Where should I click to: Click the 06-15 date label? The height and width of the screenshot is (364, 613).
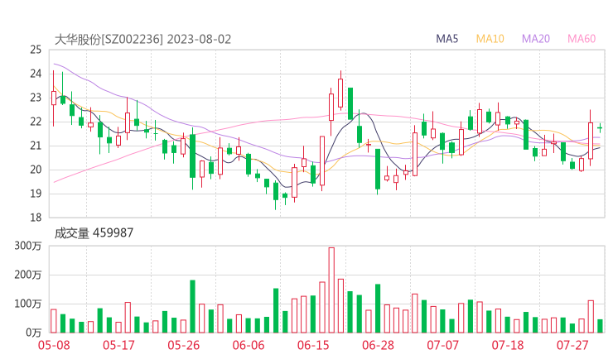(313, 345)
